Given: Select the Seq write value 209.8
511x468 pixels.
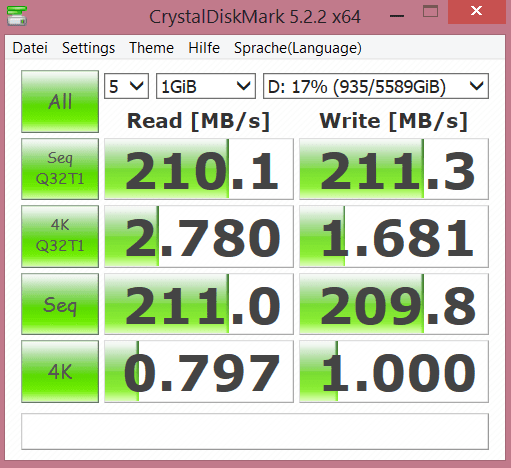Looking at the screenshot, I should click(394, 304).
